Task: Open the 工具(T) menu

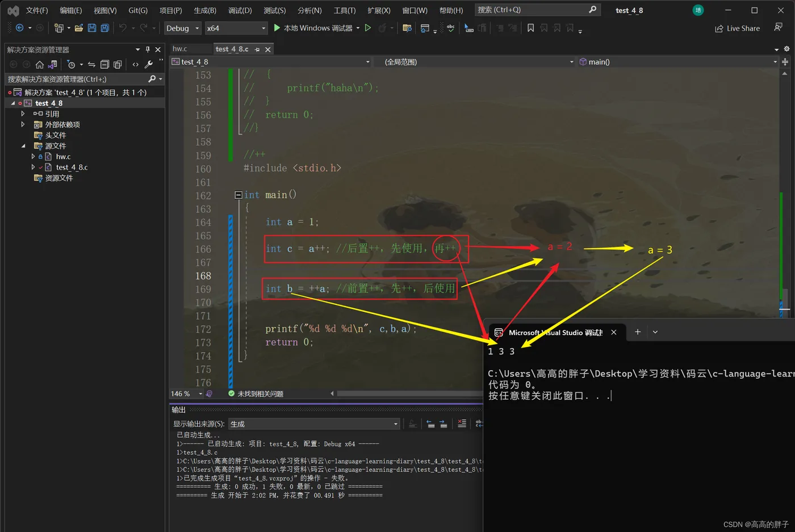Action: click(x=345, y=10)
